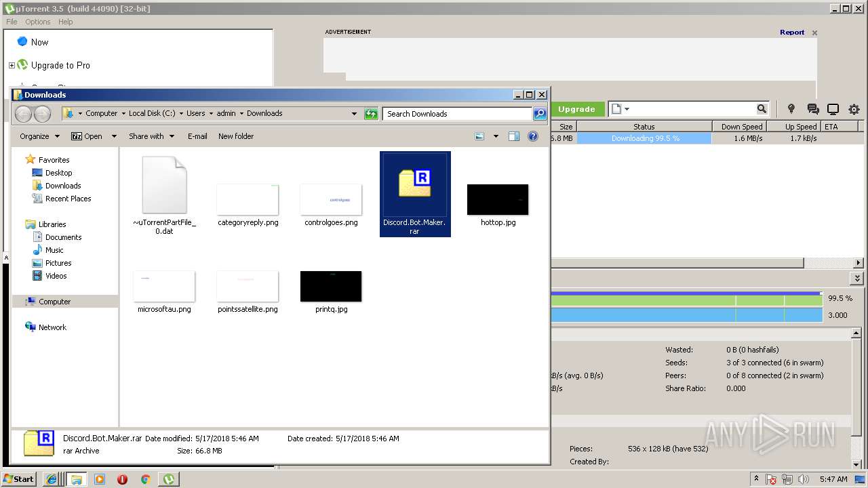Open Downloads in Favorites
Viewport: 868px width, 488px height.
pyautogui.click(x=57, y=186)
